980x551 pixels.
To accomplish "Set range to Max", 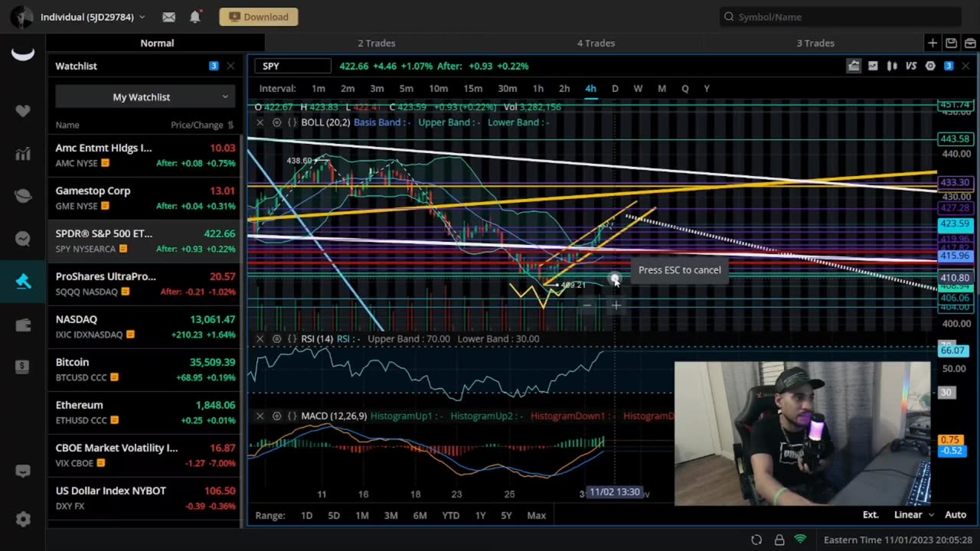I will (537, 516).
